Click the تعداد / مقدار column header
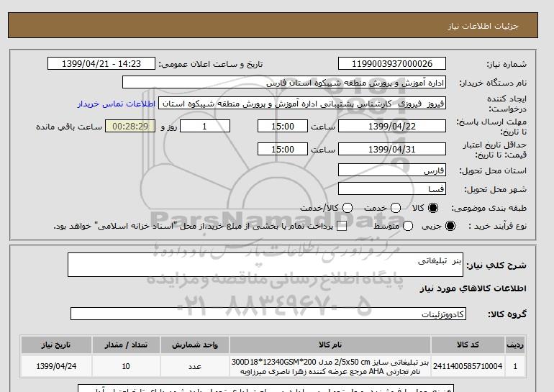Screen dimensions: 554x392 126,345
